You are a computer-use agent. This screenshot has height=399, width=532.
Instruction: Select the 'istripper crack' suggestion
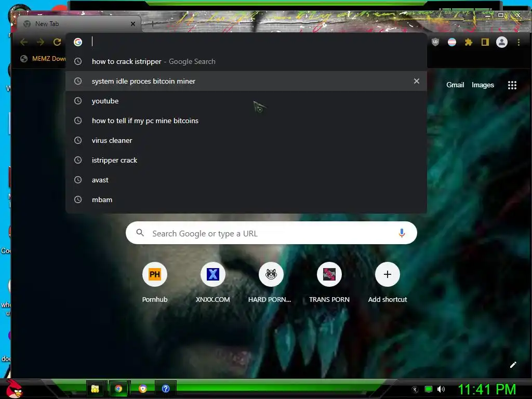[x=246, y=160]
